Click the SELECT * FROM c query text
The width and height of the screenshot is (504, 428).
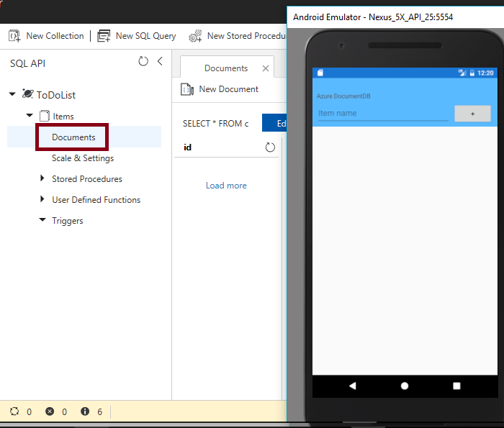tap(216, 124)
